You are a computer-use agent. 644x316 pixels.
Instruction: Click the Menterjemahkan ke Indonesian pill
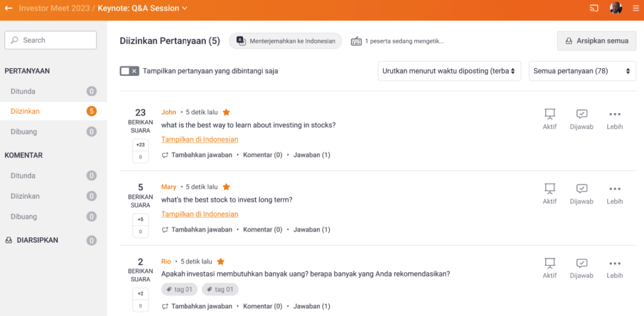(286, 41)
